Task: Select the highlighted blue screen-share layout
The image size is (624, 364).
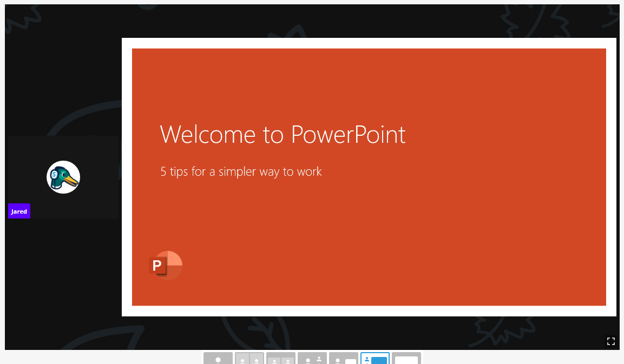Action: pos(375,359)
